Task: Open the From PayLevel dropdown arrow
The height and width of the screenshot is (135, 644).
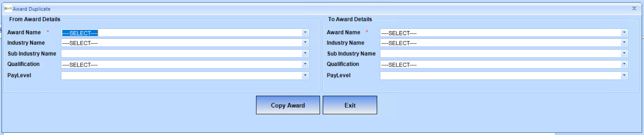Action: coord(305,76)
